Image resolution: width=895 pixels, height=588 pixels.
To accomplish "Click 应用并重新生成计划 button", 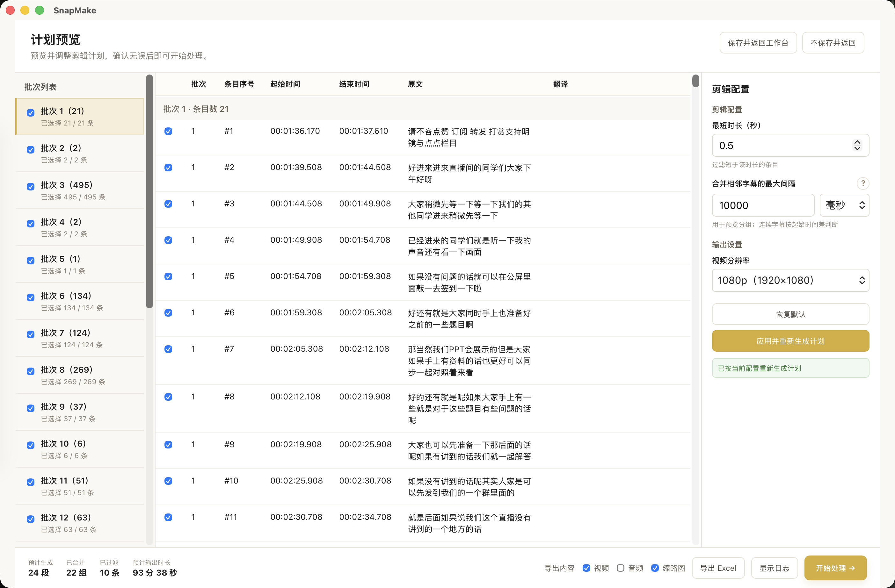I will coord(790,341).
